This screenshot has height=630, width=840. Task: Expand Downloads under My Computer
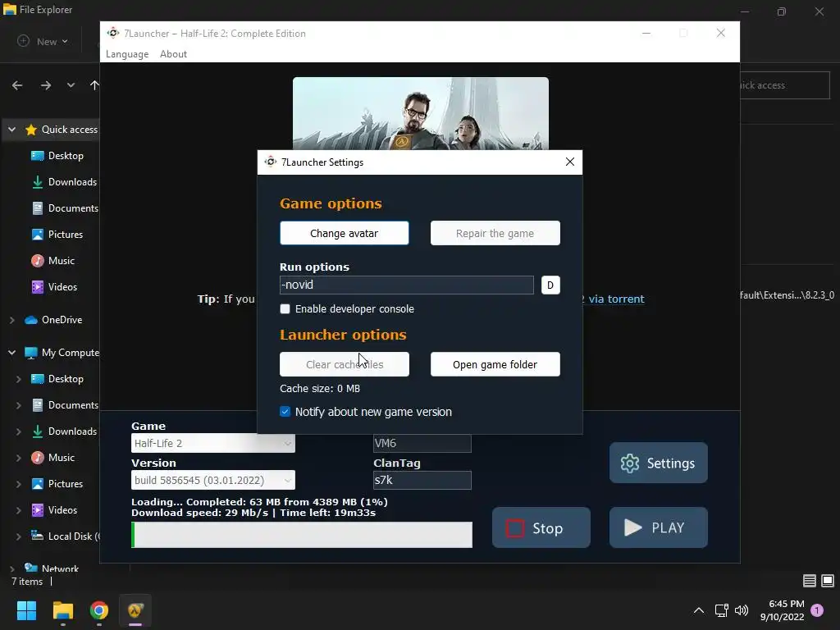[x=19, y=431]
